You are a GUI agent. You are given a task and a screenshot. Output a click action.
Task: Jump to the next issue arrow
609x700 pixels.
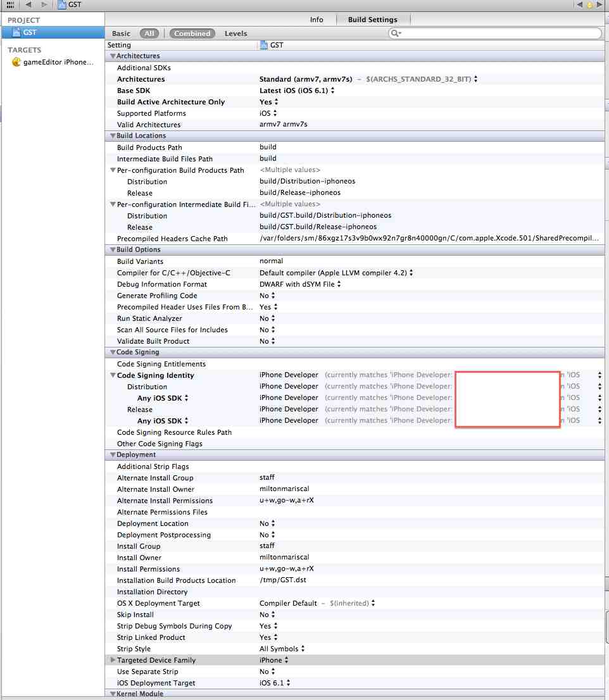click(600, 4)
